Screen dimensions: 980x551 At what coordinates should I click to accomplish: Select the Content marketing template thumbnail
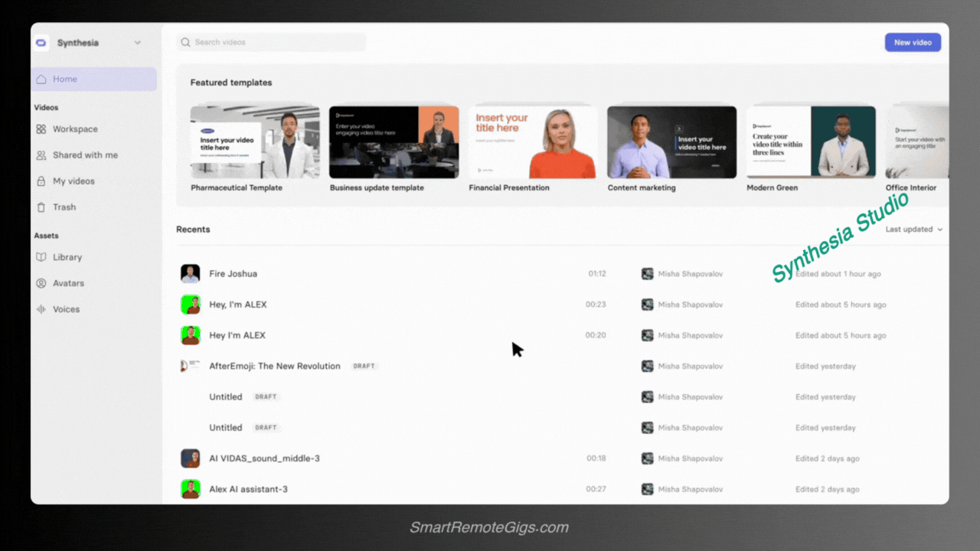(x=672, y=142)
